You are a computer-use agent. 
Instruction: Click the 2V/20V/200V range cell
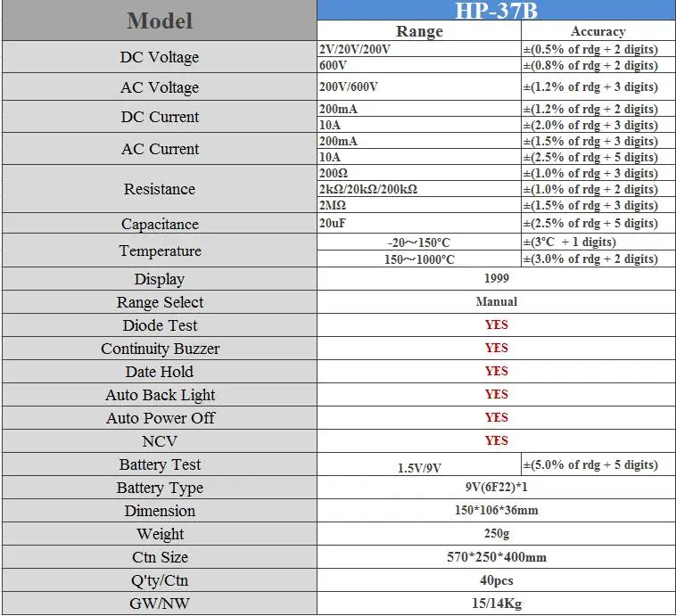(x=419, y=49)
